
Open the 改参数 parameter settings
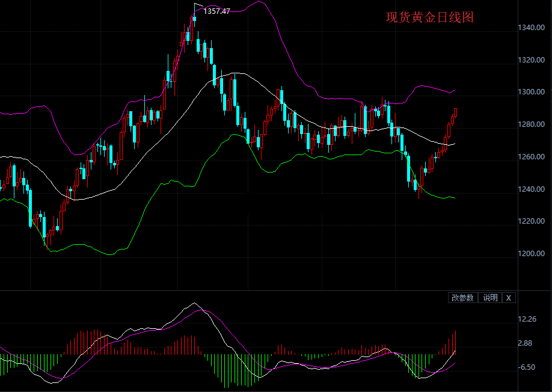(x=462, y=298)
